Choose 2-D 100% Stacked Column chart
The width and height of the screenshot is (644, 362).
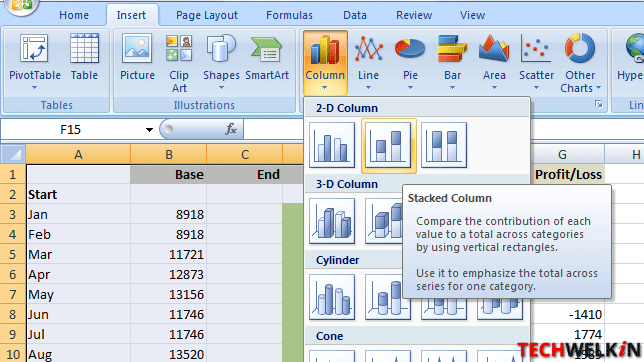(x=444, y=145)
